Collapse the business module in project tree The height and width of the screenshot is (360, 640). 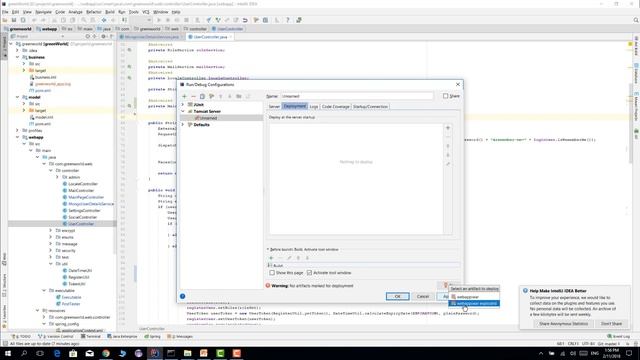(x=17, y=57)
